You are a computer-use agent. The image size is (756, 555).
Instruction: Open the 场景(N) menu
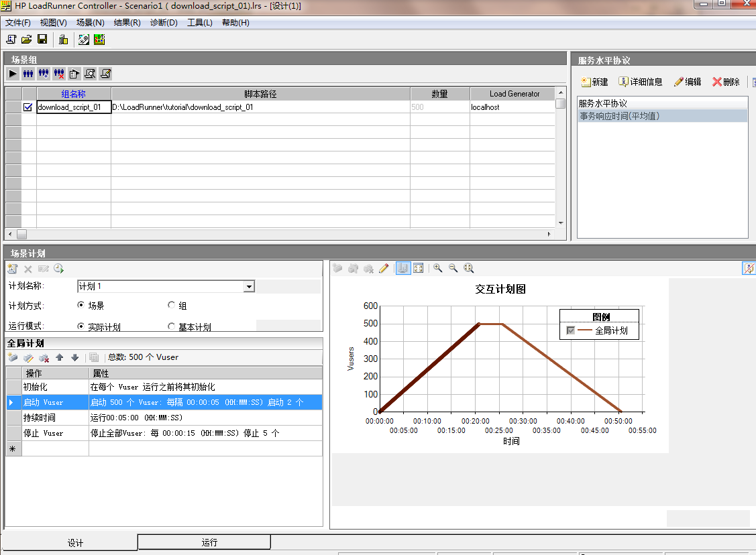(90, 22)
